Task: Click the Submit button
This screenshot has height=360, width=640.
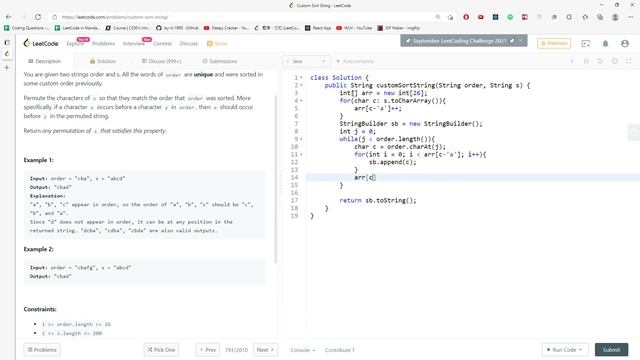Action: [x=611, y=350]
